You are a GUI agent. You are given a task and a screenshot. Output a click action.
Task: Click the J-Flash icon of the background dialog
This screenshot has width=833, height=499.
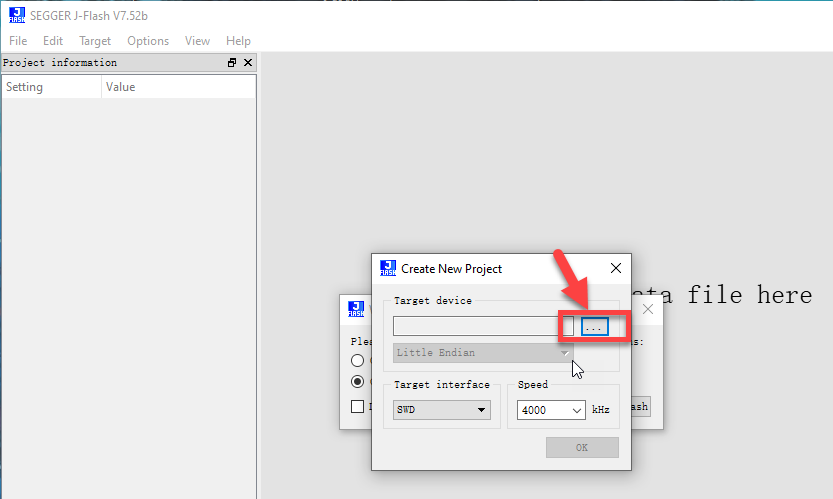pyautogui.click(x=356, y=309)
